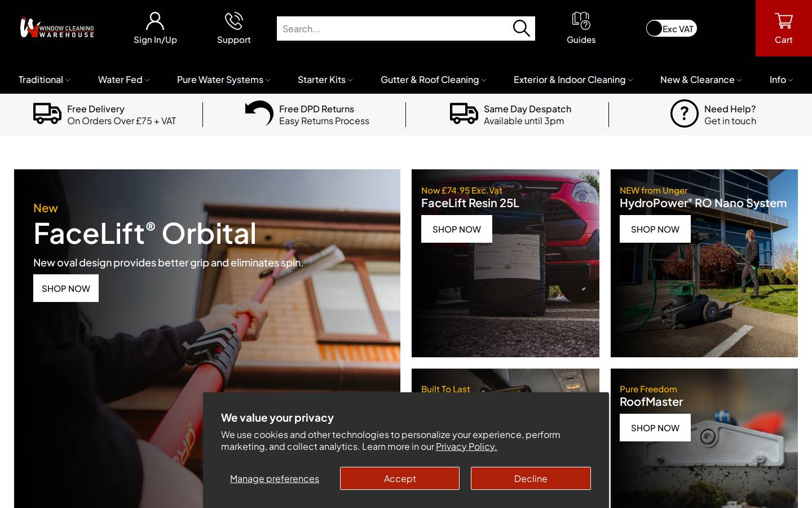Screen dimensions: 812x508
Task: Expand the New & Clearance menu
Action: 701,80
